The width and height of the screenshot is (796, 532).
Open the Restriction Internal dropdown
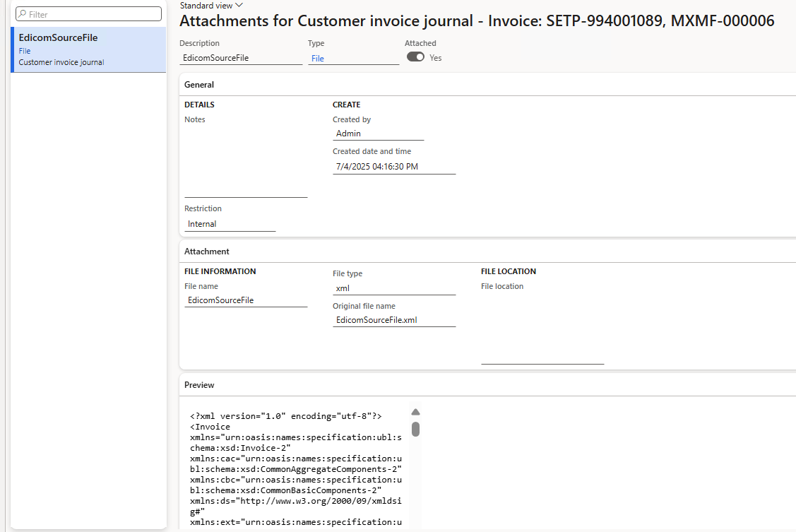(230, 224)
